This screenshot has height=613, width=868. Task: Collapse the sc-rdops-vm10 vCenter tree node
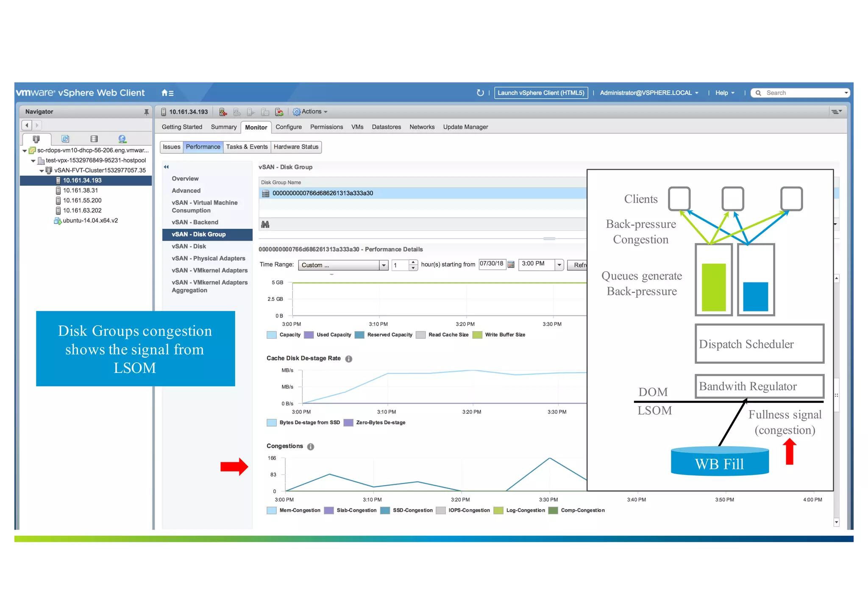click(25, 151)
